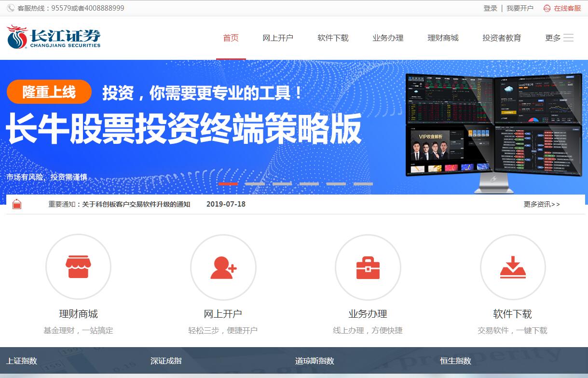Image resolution: width=588 pixels, height=378 pixels.
Task: Click the Changjiang Securities logo
Action: click(x=54, y=37)
